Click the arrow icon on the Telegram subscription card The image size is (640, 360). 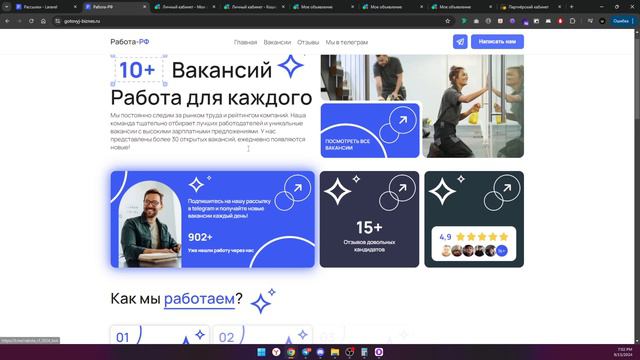298,188
